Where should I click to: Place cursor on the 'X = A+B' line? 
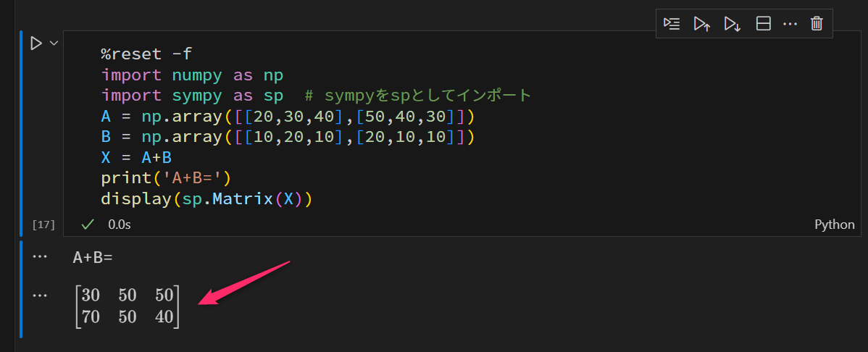tap(136, 158)
